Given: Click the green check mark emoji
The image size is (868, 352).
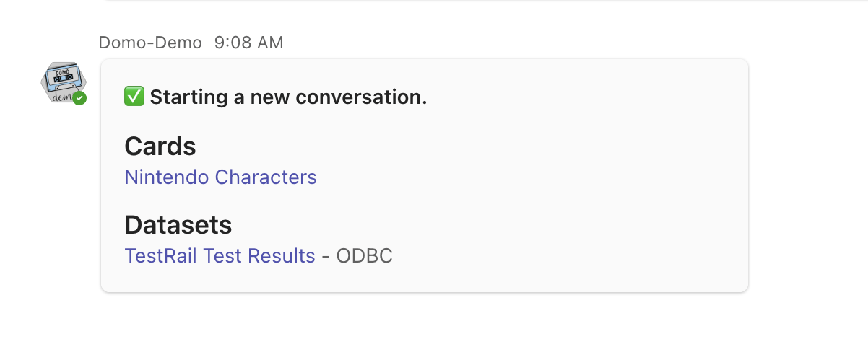Looking at the screenshot, I should click(134, 96).
